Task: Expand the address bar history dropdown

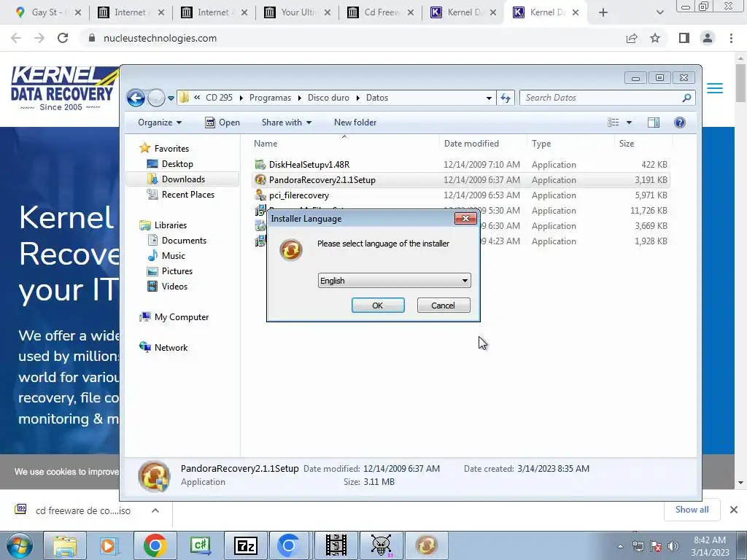Action: point(489,98)
